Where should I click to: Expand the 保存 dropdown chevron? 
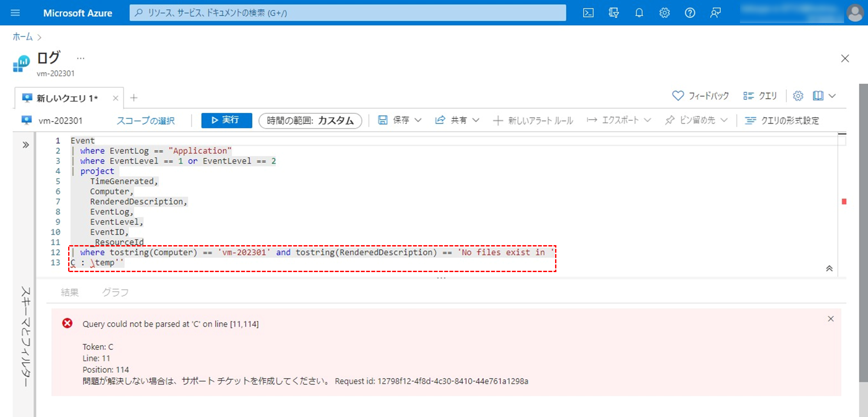418,120
